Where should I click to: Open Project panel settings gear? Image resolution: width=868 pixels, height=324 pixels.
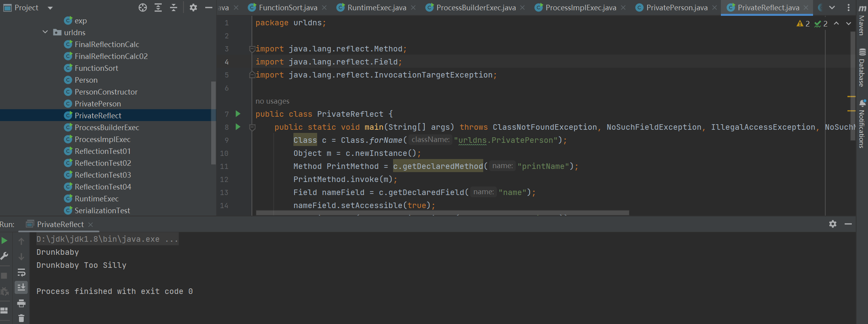point(193,8)
